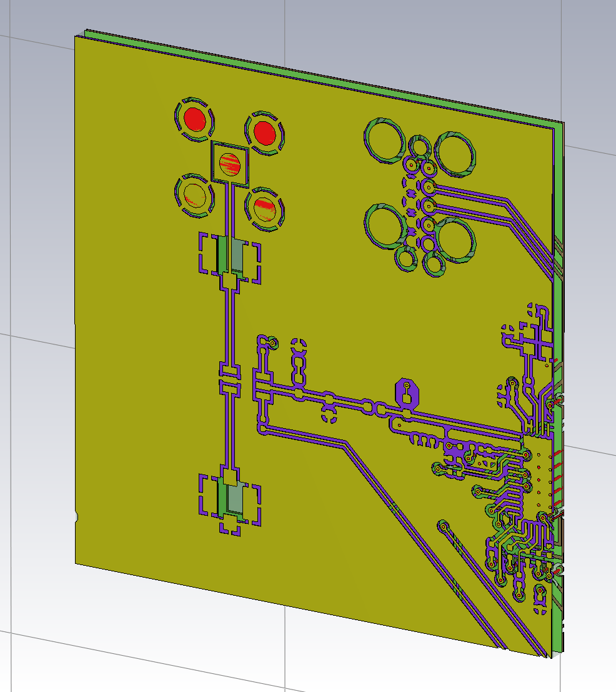This screenshot has height=692, width=616.
Task: Click the lower green rectangular component on vertical trace
Action: tap(231, 498)
